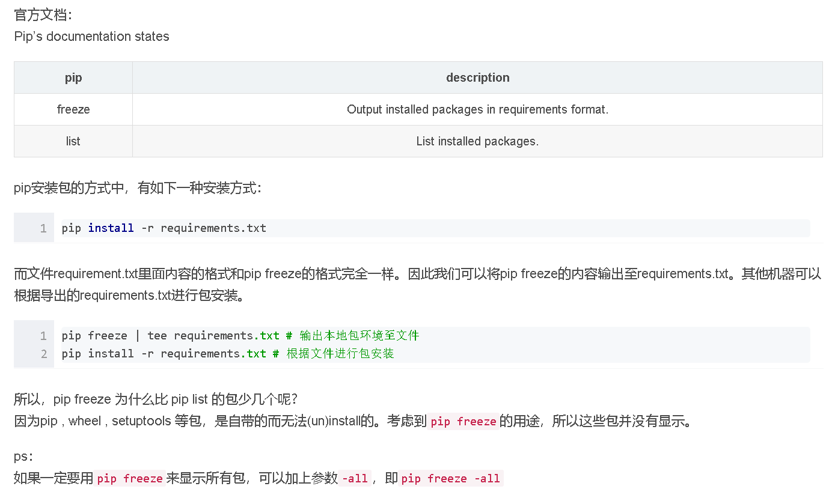This screenshot has height=504, width=832.
Task: Select the highlighted "install" keyword in code
Action: 111,228
